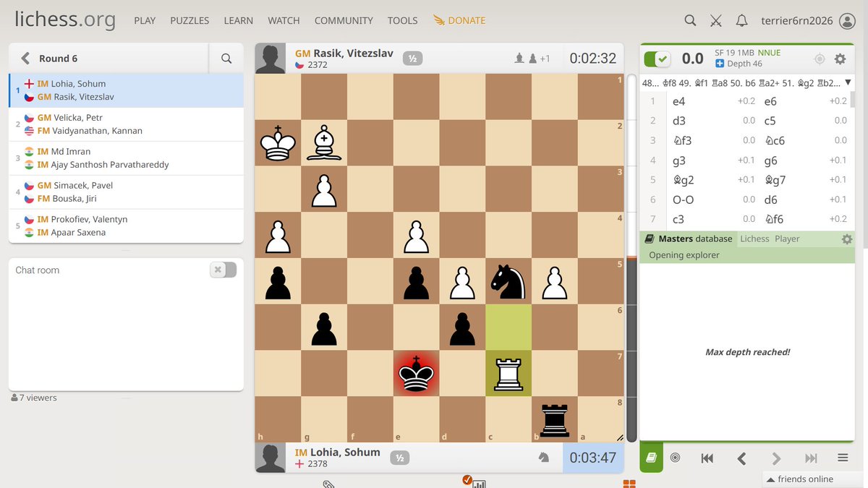
Task: Open opening explorer settings gear
Action: click(x=847, y=239)
